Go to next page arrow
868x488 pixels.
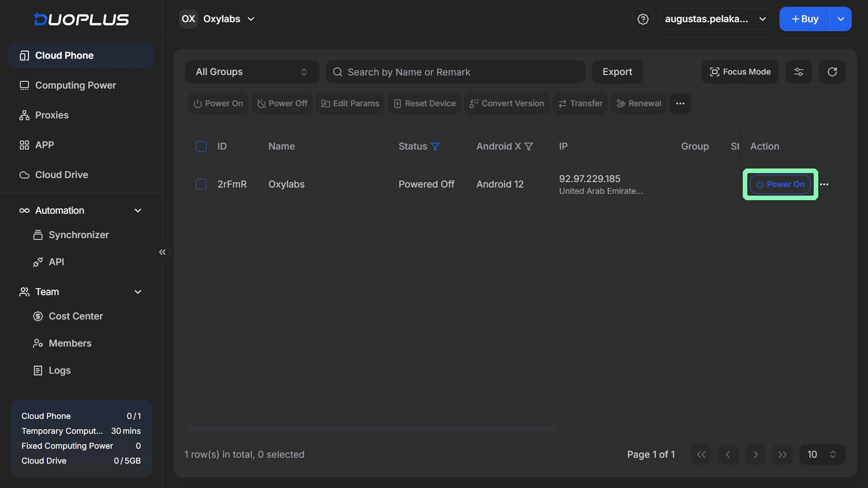(755, 455)
